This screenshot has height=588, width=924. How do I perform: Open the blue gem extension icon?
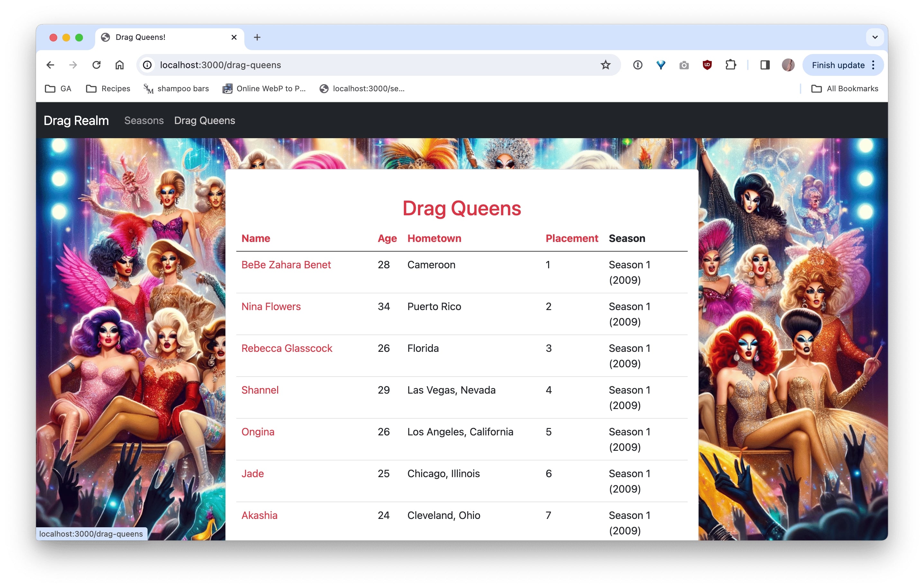pyautogui.click(x=660, y=65)
